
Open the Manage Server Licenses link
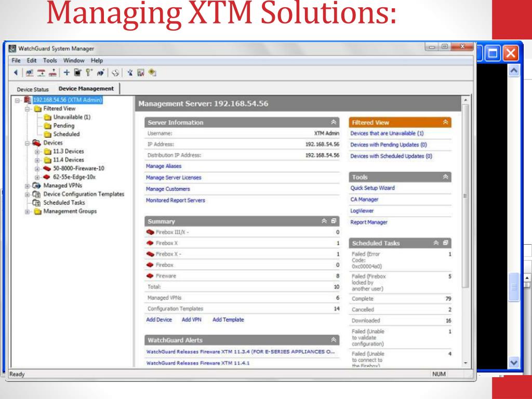click(x=174, y=178)
